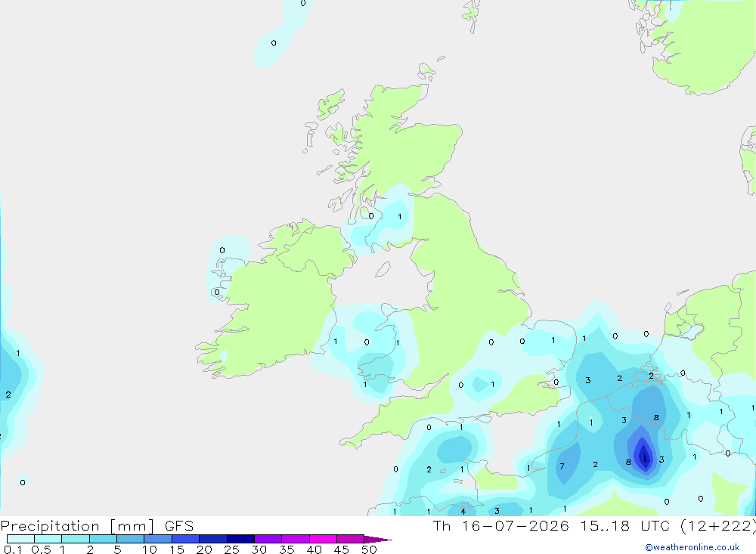
Task: Click legend scale label '0.1'
Action: coord(13,549)
